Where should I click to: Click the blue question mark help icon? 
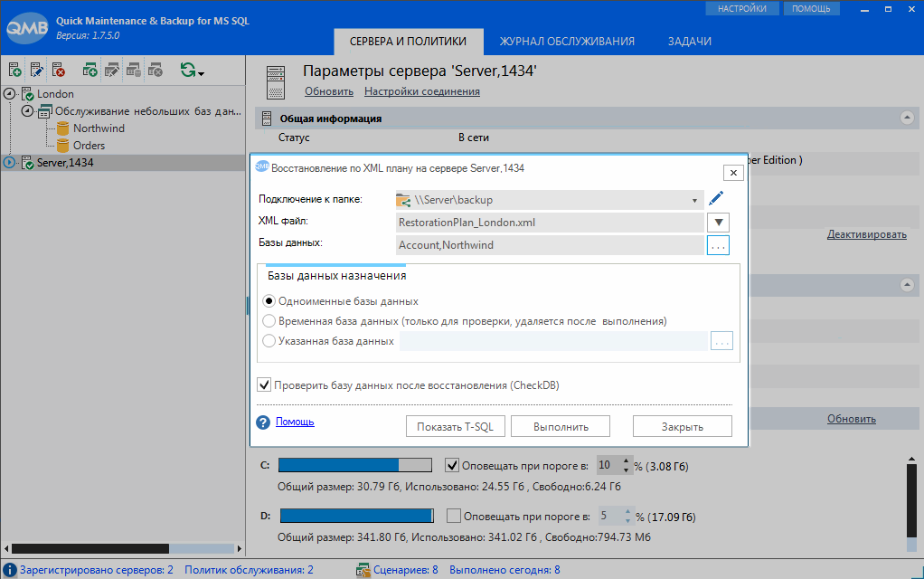pos(263,422)
